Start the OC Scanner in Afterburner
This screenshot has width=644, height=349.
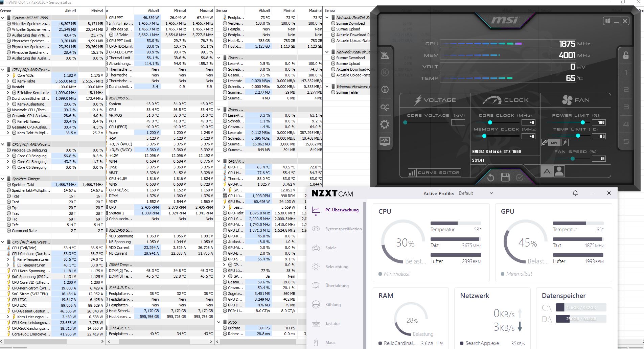pos(385,107)
